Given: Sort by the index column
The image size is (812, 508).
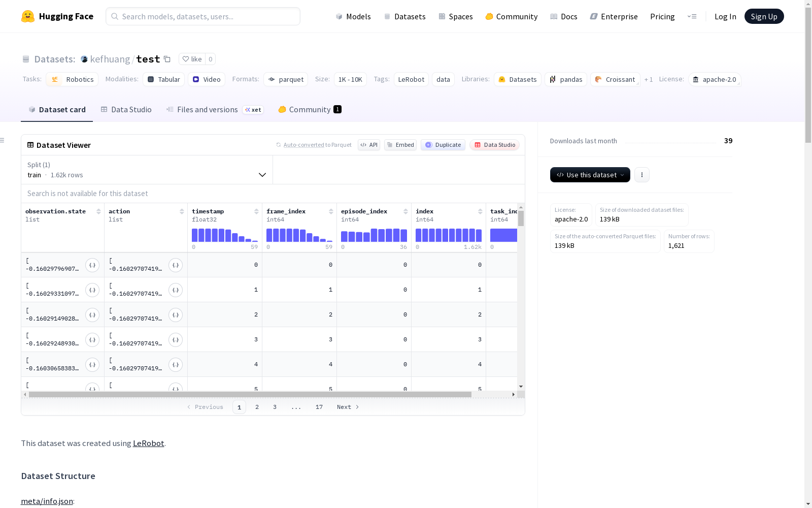Looking at the screenshot, I should pyautogui.click(x=480, y=211).
